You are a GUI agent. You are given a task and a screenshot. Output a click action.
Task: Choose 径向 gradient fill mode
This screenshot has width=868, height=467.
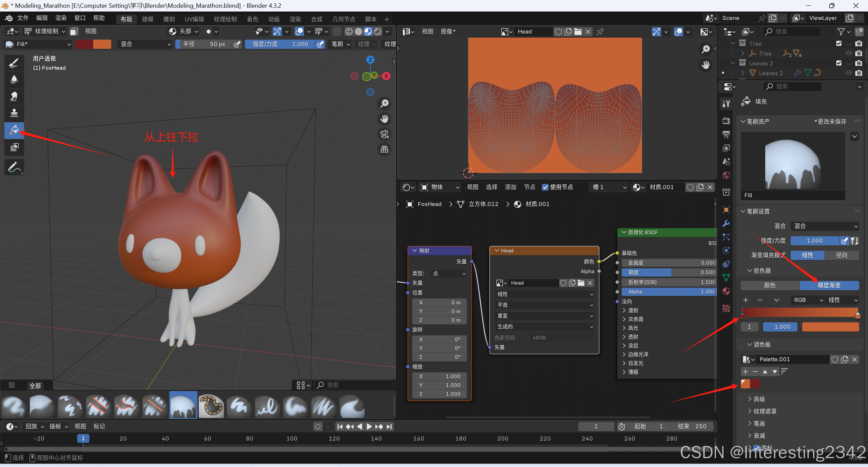(841, 255)
